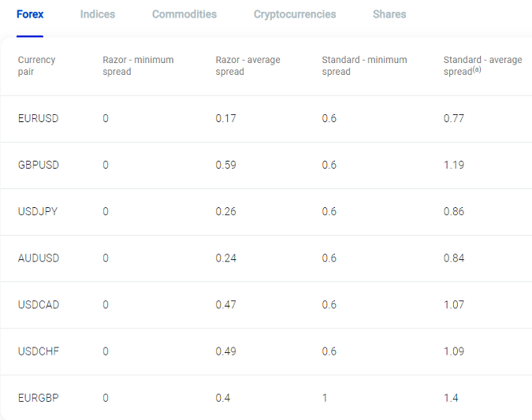Click the Standard - average spread header
Screen dimensions: 532x420
pyautogui.click(x=483, y=65)
